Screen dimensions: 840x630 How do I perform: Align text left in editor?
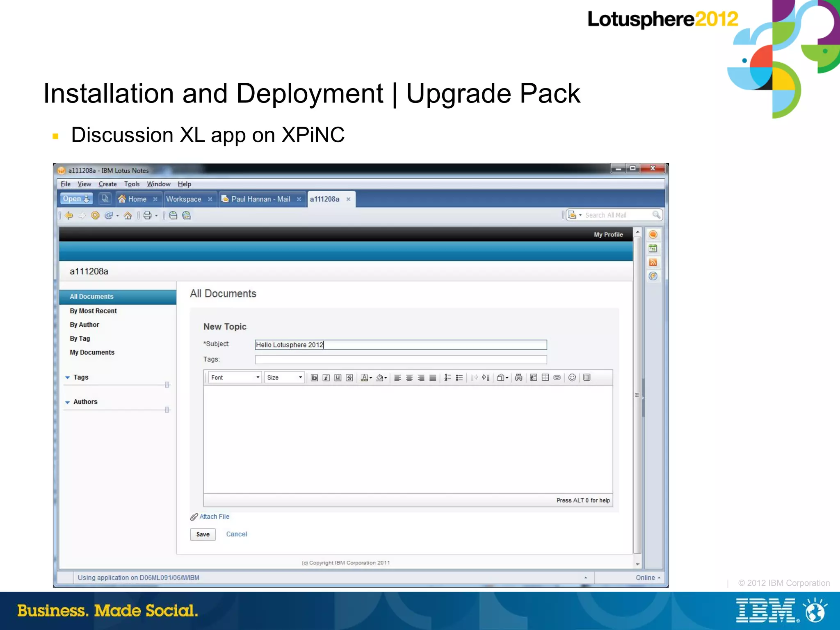[397, 378]
